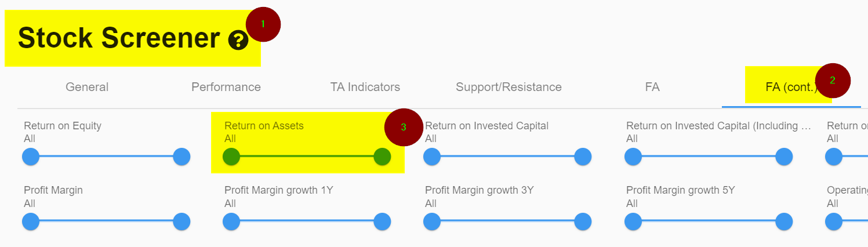Switch to the General tab

pos(87,87)
